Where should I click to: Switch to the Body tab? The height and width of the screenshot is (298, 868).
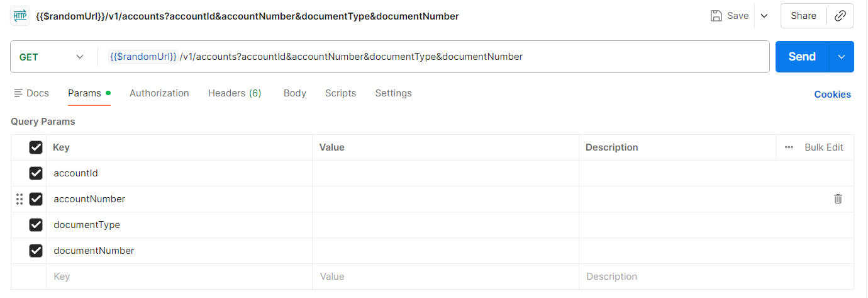(295, 93)
